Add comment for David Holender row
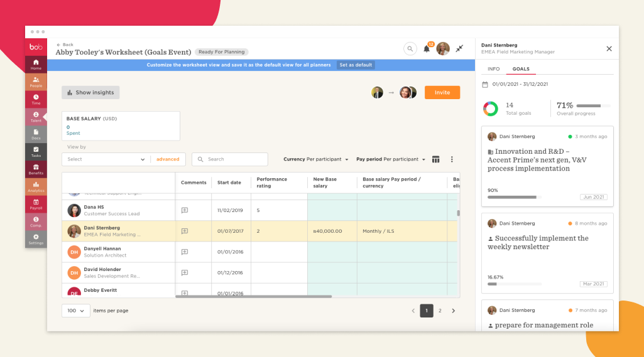 pyautogui.click(x=185, y=272)
